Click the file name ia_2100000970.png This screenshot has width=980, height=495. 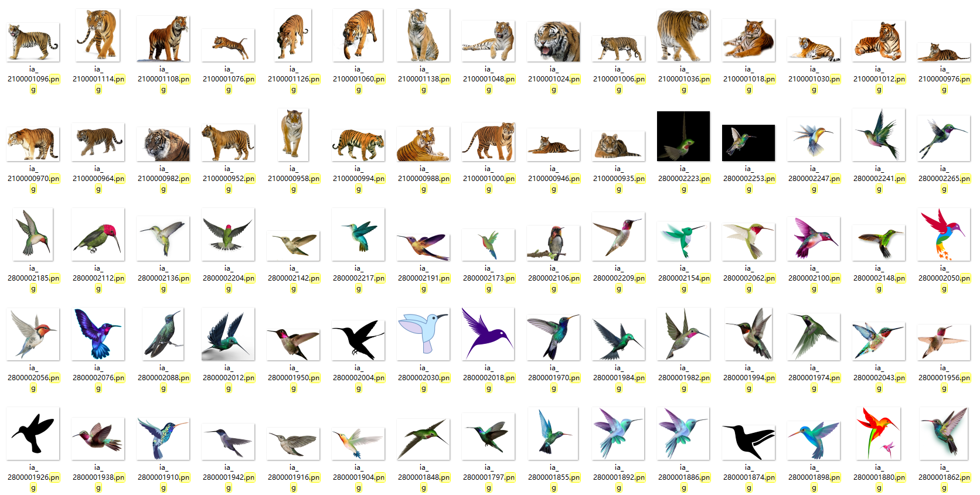[33, 179]
